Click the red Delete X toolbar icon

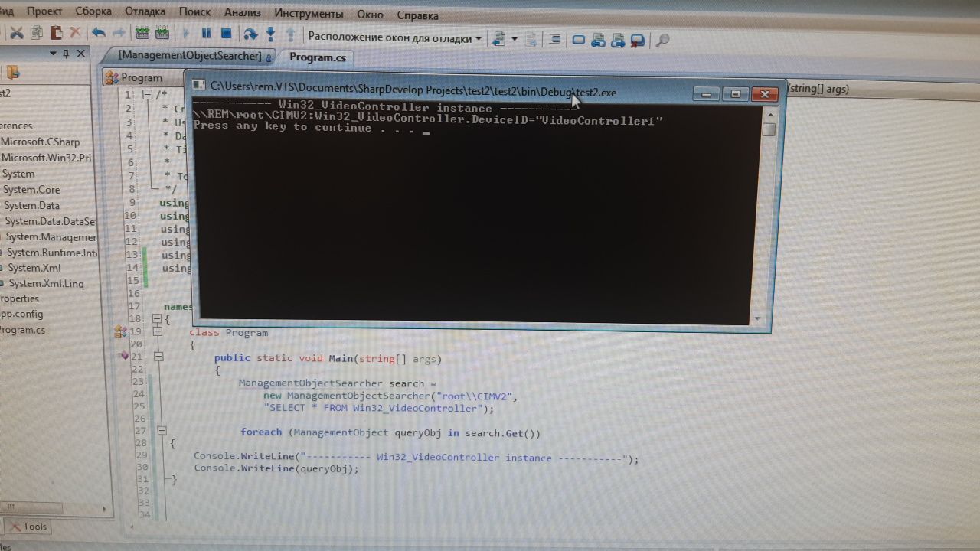click(x=75, y=33)
